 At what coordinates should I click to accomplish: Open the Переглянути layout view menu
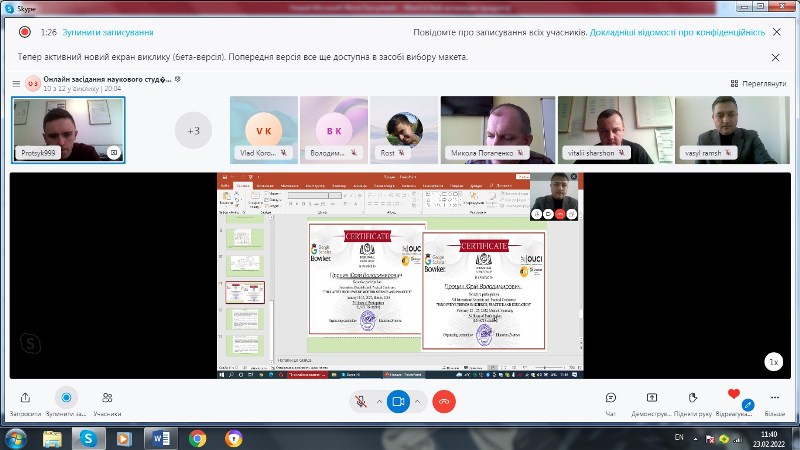(759, 83)
